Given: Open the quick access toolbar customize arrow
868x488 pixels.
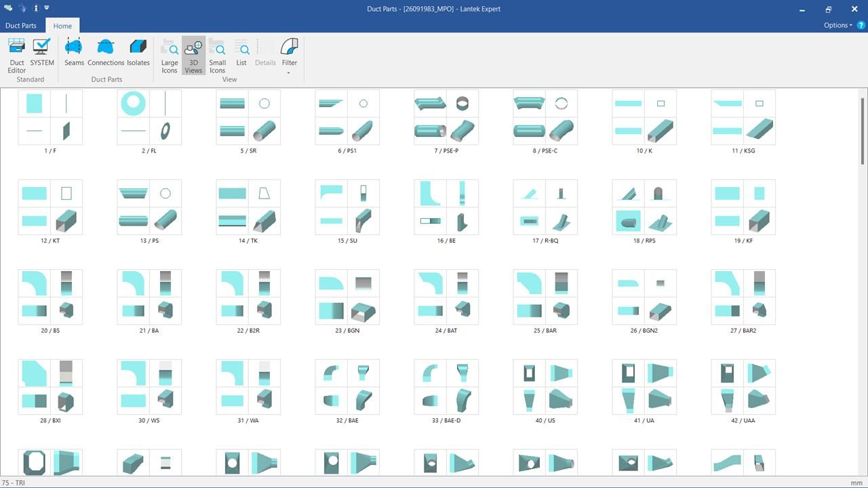Looking at the screenshot, I should click(47, 8).
